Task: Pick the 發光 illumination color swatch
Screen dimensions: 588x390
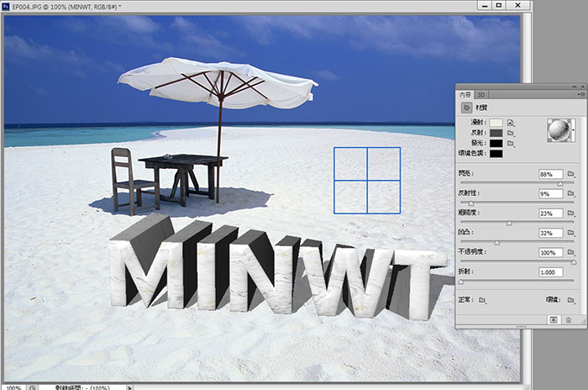Action: (496, 143)
